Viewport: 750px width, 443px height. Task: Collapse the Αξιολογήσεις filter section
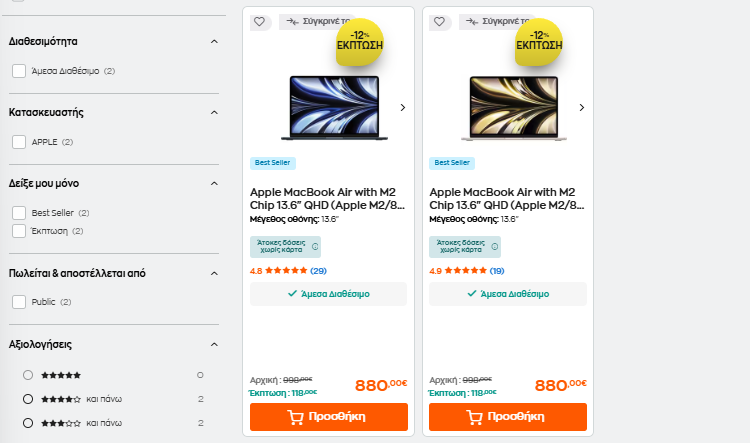click(x=214, y=345)
